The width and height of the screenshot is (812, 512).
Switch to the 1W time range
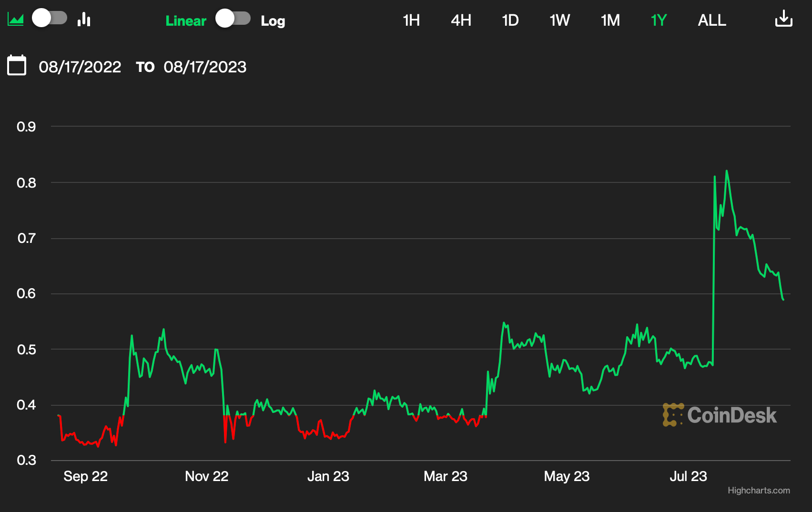click(x=560, y=20)
